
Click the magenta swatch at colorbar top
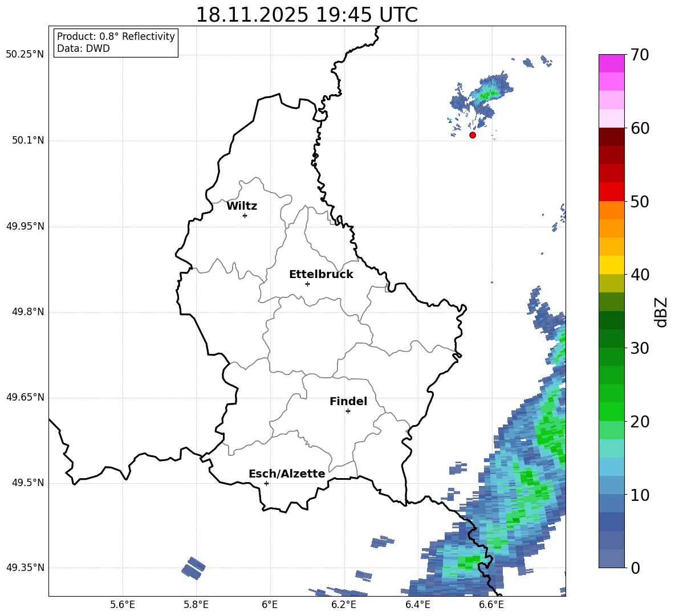tap(611, 64)
